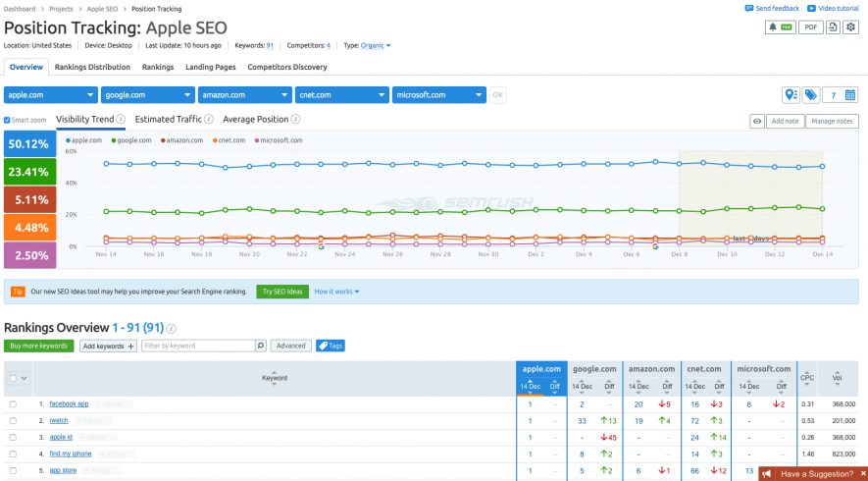Click Send feedback link

pos(772,8)
